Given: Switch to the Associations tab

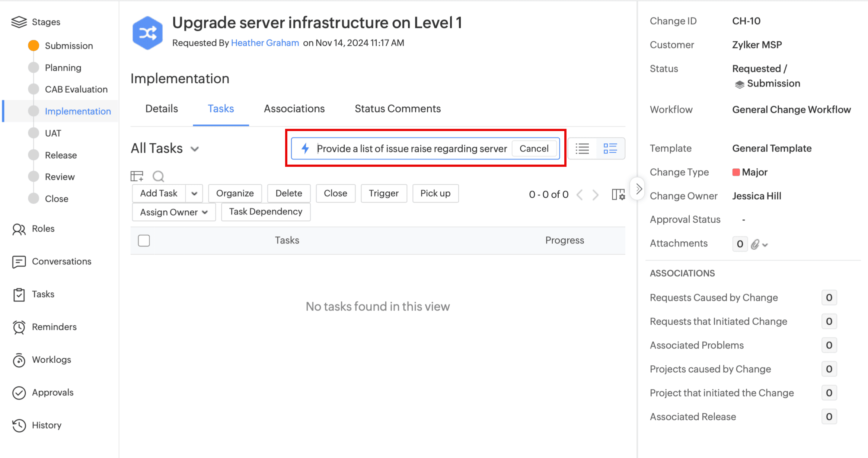Looking at the screenshot, I should click(294, 109).
